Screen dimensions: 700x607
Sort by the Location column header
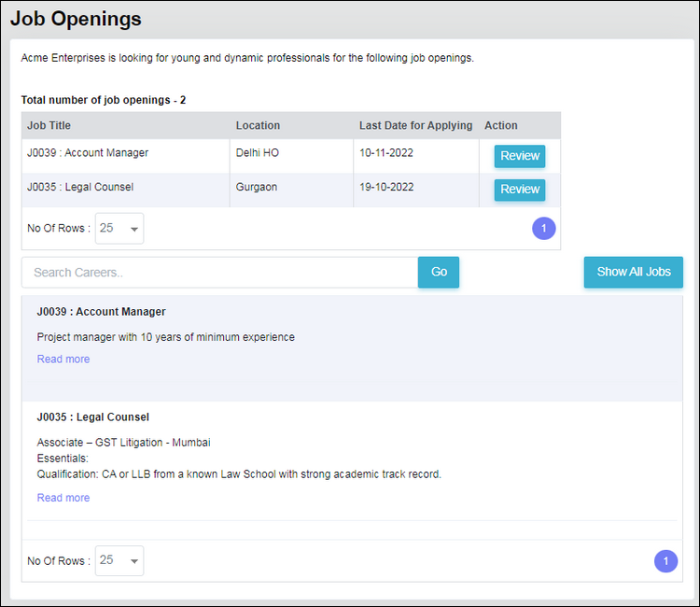click(x=258, y=125)
